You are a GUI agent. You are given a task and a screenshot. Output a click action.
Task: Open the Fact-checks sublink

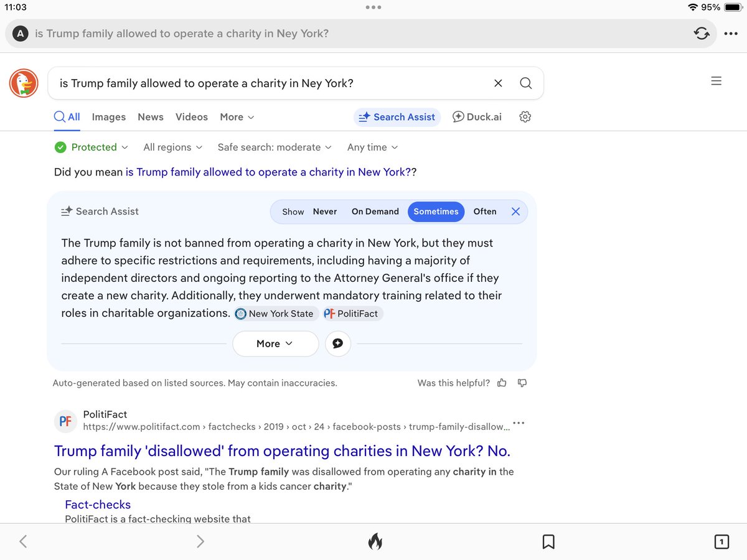98,505
